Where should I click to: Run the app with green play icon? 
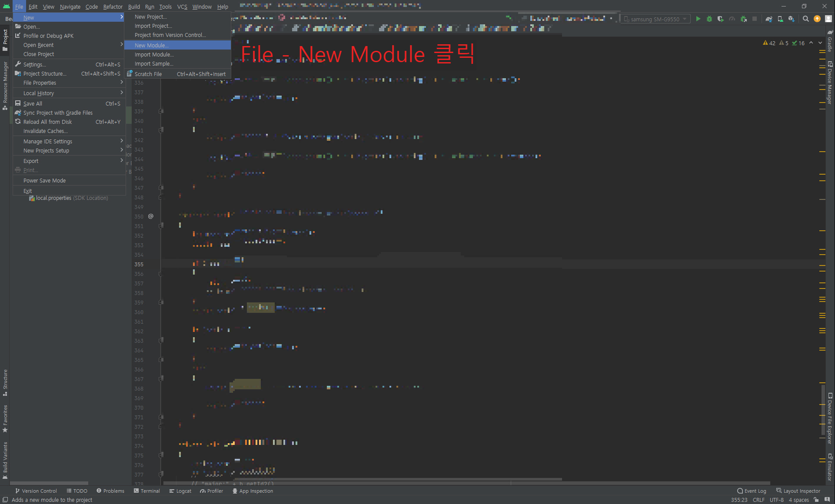(698, 19)
